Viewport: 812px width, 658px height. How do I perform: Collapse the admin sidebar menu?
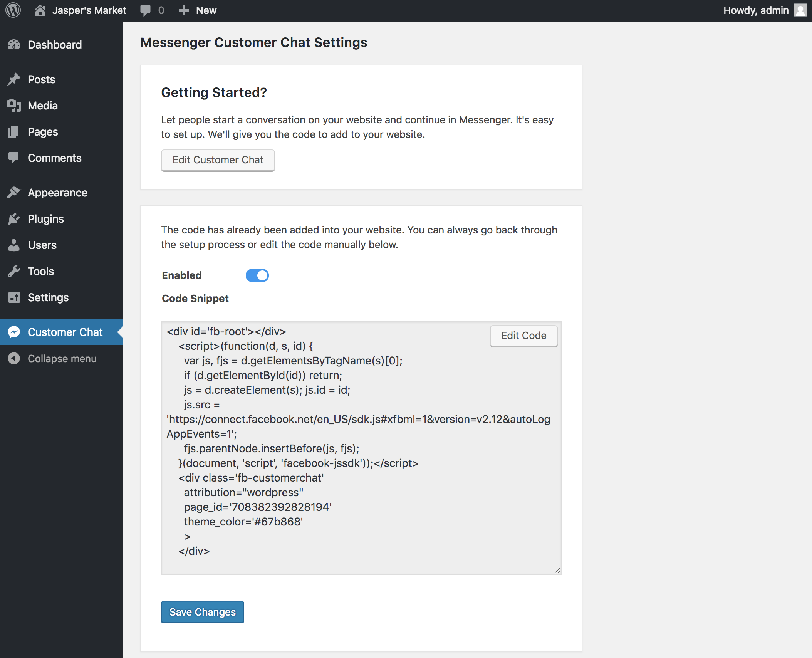click(x=14, y=358)
